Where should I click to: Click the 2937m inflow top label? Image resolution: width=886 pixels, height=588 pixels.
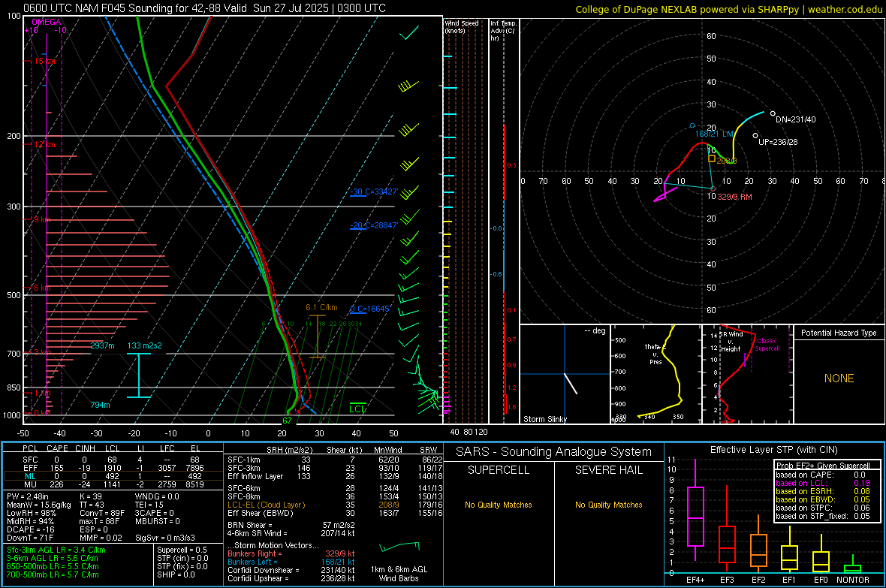(x=102, y=345)
